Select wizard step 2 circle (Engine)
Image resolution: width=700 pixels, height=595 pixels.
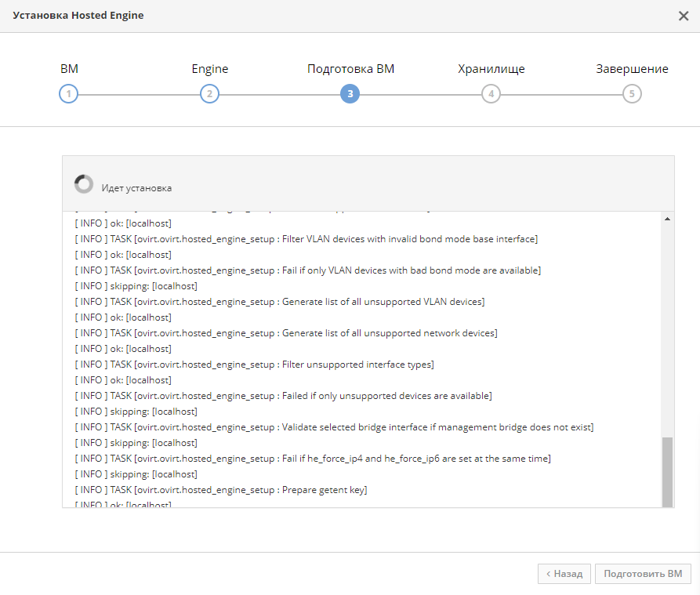209,94
